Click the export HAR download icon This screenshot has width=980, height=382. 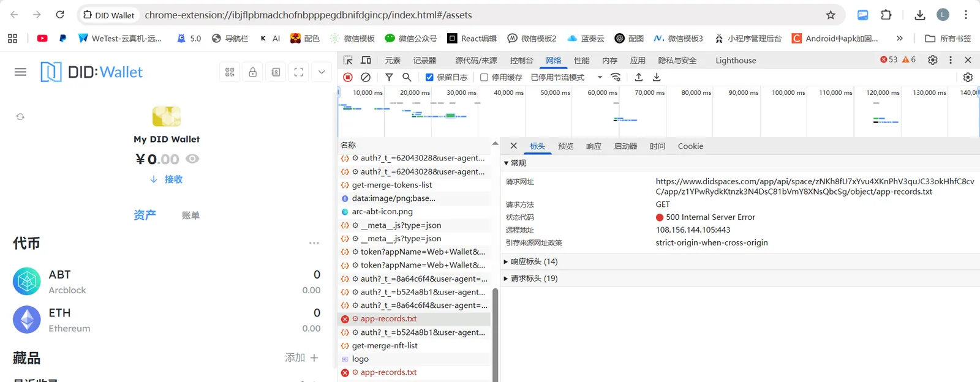coord(657,77)
